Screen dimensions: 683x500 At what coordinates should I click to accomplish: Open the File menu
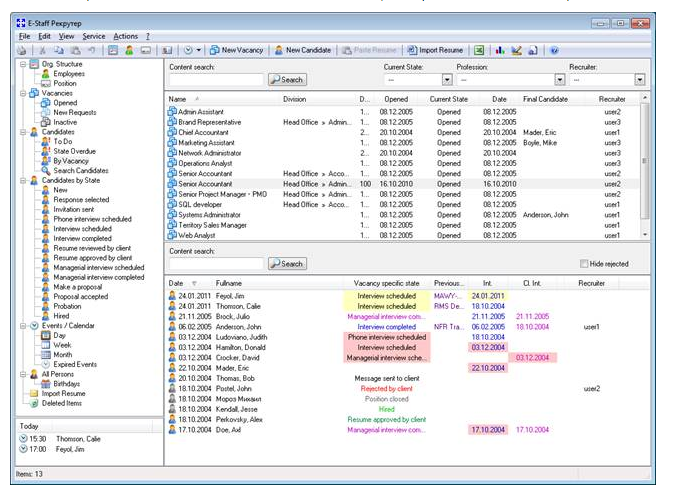pos(24,36)
